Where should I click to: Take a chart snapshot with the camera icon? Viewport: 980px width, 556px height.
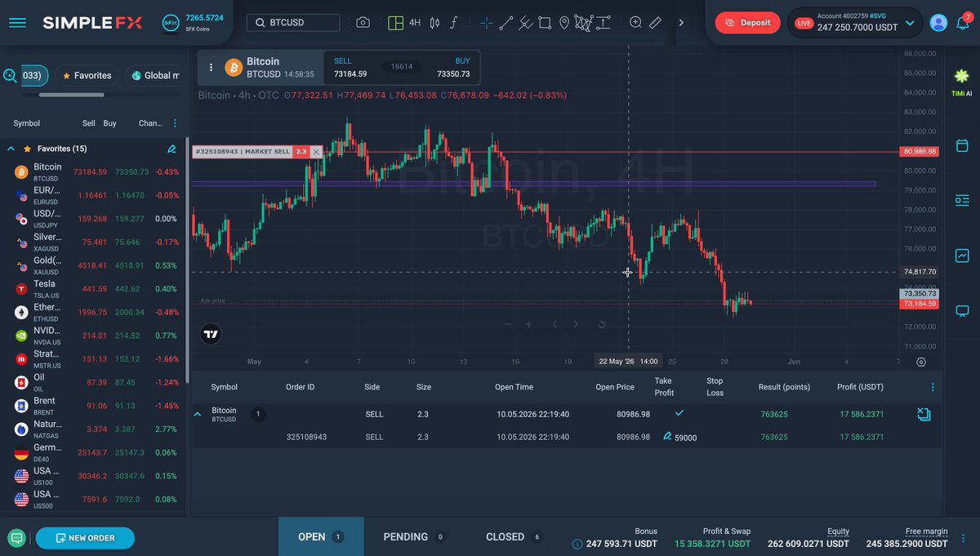(x=363, y=23)
